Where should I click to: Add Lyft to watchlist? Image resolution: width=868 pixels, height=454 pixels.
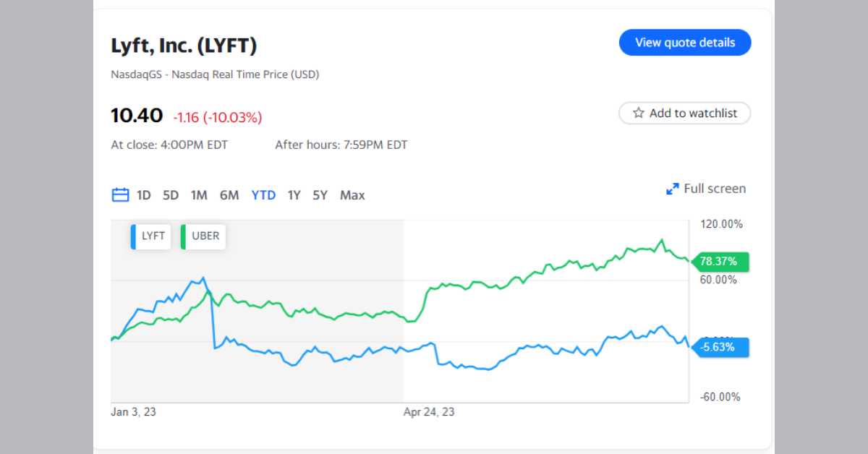click(x=684, y=113)
